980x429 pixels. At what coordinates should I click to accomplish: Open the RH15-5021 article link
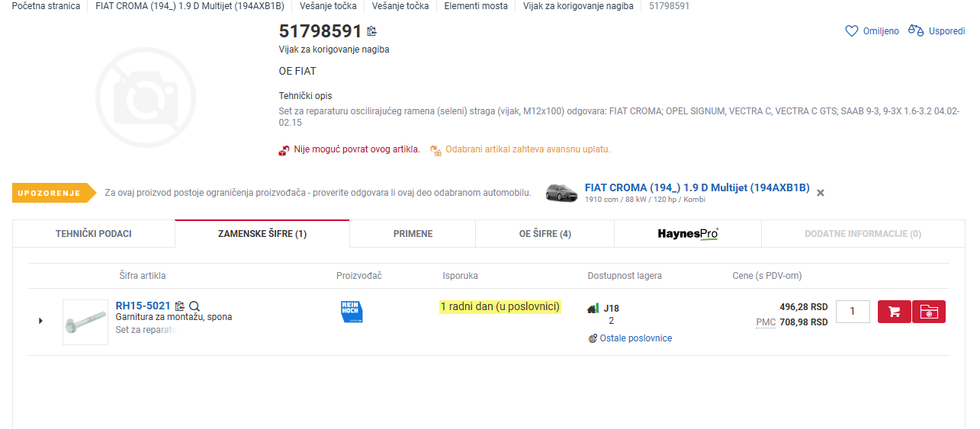(x=143, y=306)
